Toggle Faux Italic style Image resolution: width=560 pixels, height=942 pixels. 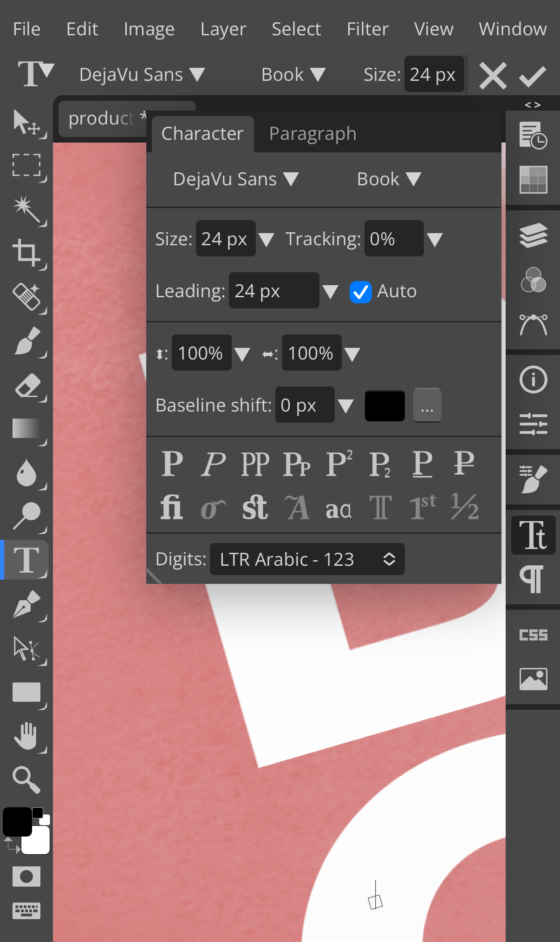(213, 464)
